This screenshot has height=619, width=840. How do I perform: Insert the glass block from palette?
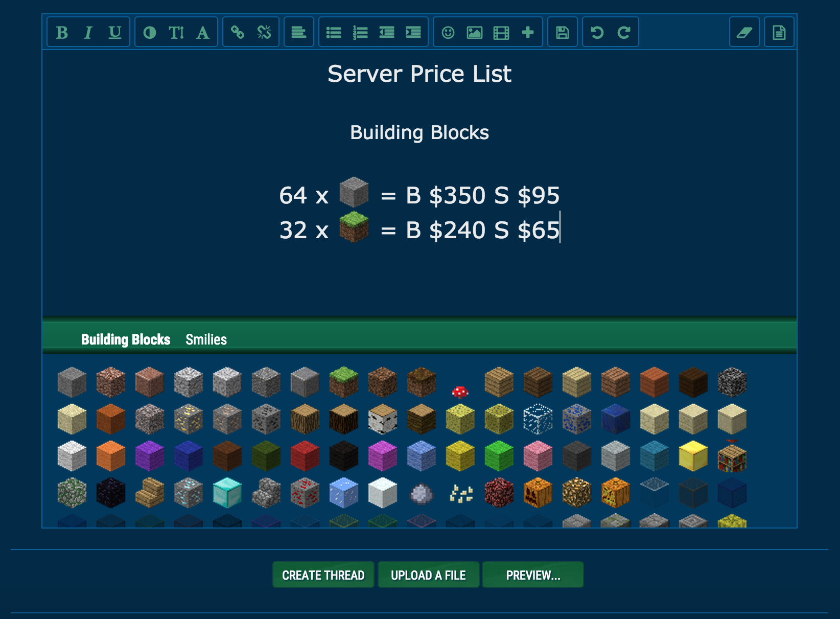tap(538, 419)
